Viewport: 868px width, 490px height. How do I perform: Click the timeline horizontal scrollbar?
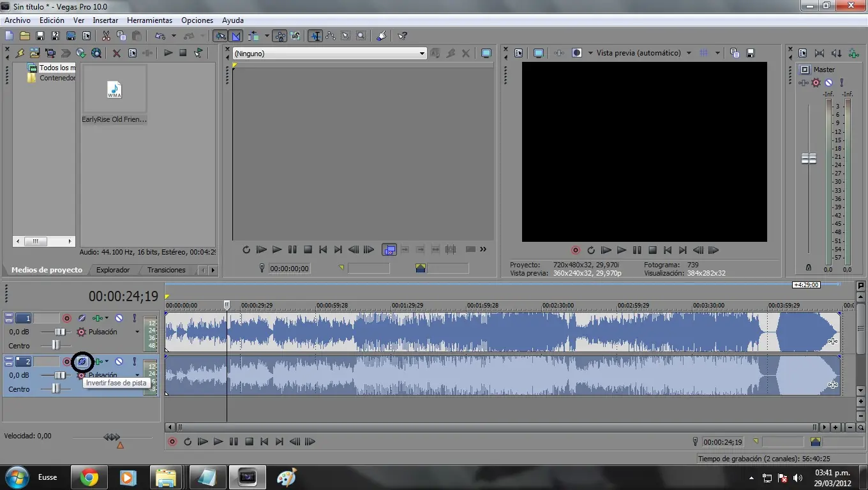coord(497,427)
